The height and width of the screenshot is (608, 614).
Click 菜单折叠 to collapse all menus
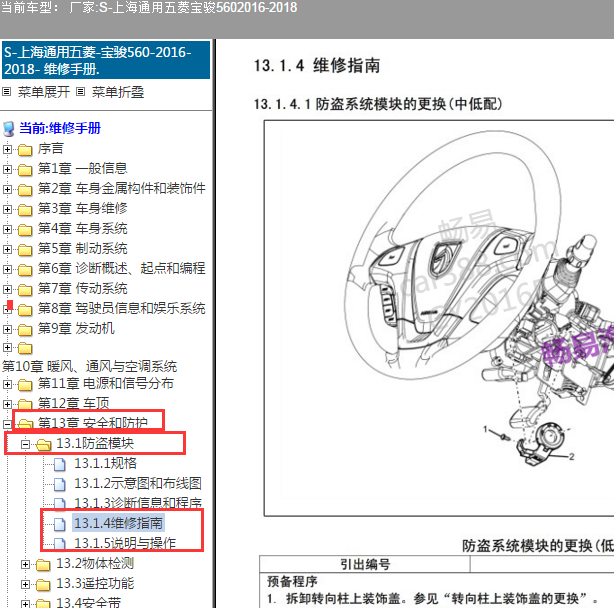point(118,92)
